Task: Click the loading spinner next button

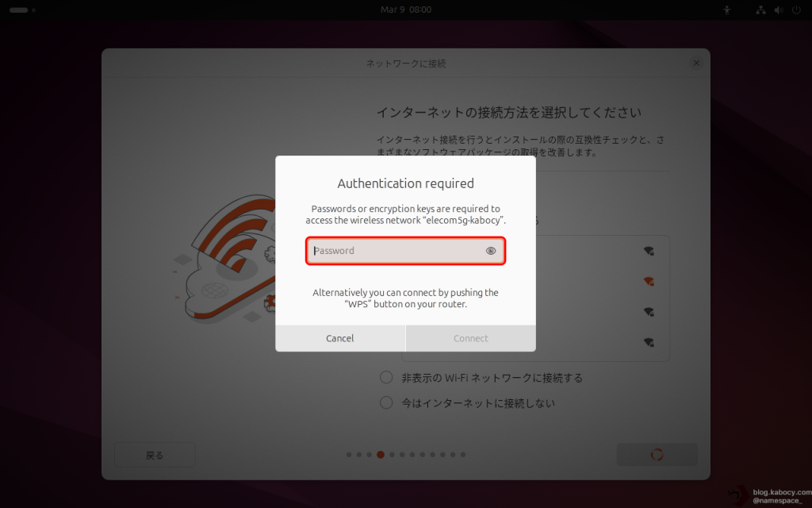Action: [x=657, y=455]
